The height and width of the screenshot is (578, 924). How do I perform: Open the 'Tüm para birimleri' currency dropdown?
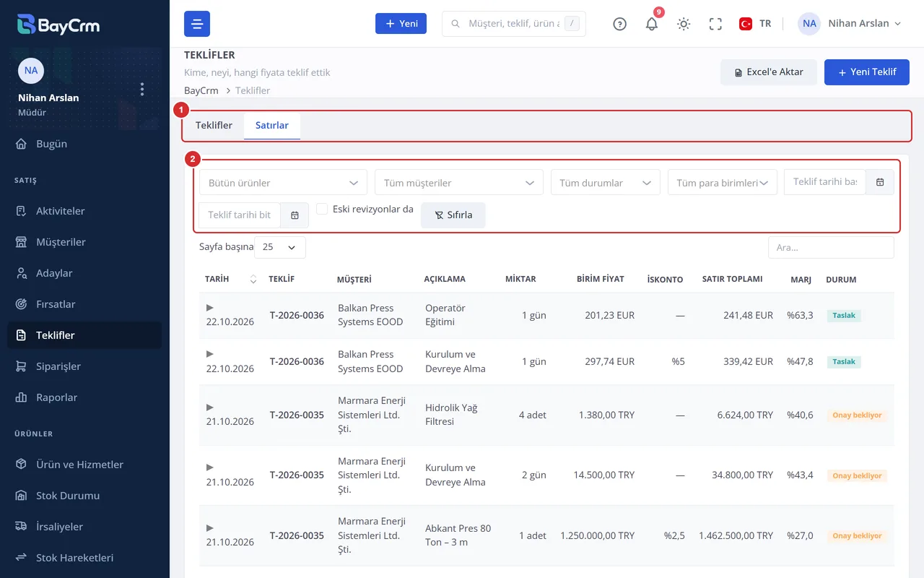[x=722, y=183]
